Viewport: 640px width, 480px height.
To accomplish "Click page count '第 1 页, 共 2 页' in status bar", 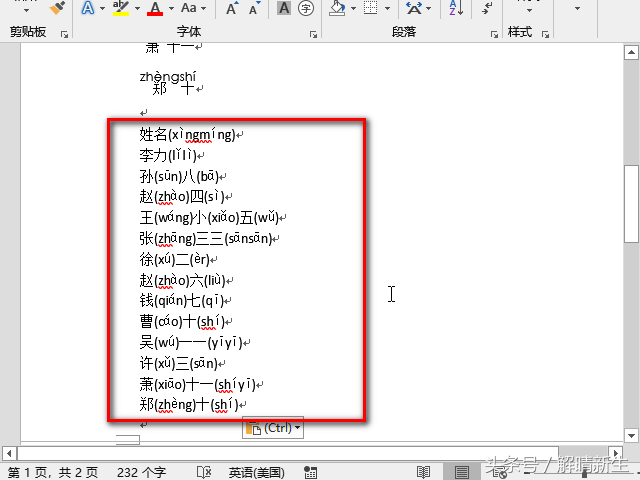I will pos(53,472).
